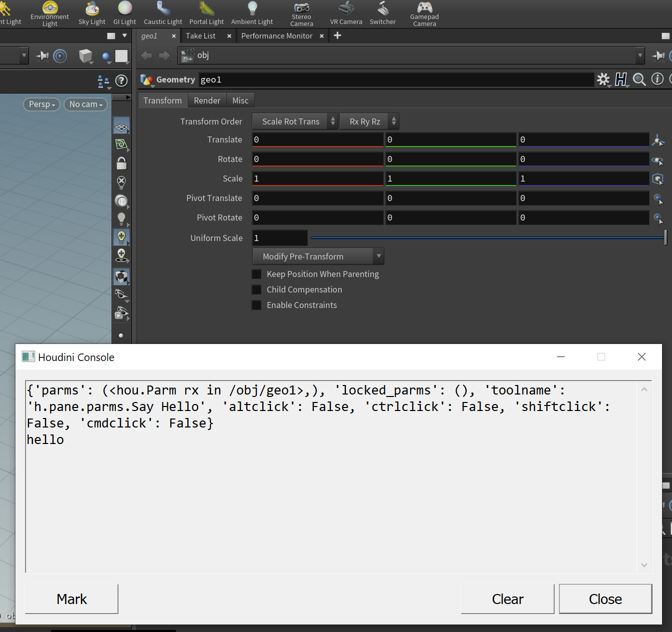Click the viewport help question mark icon
Screen dimensions: 672x632
(121, 80)
